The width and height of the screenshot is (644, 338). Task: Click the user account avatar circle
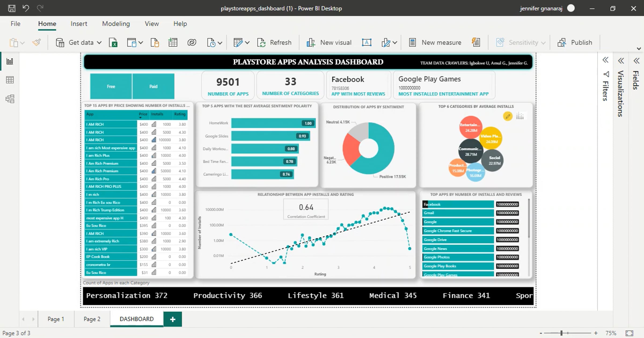pos(571,8)
